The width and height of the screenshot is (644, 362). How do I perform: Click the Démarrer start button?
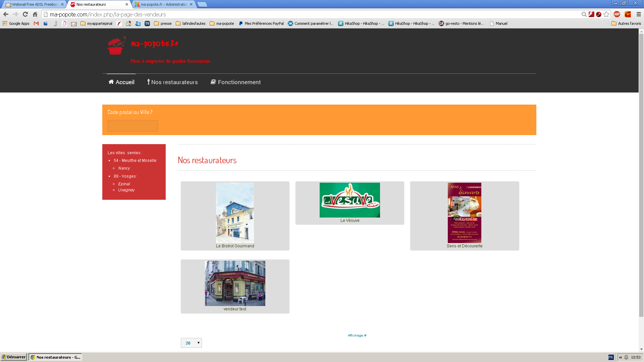(x=14, y=357)
